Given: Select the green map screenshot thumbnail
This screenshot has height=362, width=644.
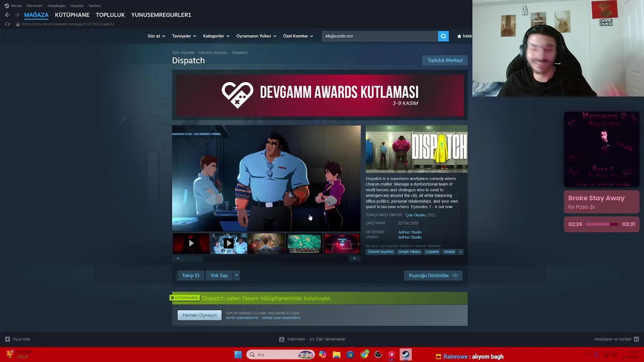Looking at the screenshot, I should [x=304, y=243].
